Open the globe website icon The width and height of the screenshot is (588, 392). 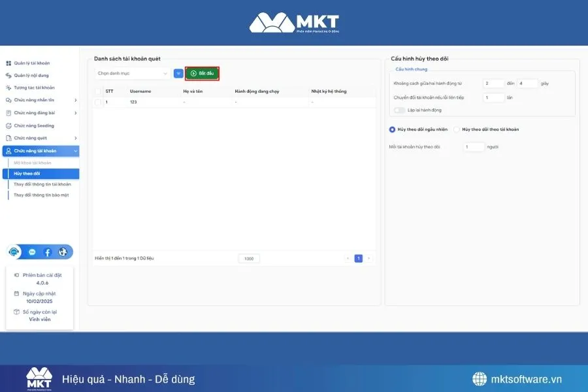(63, 252)
